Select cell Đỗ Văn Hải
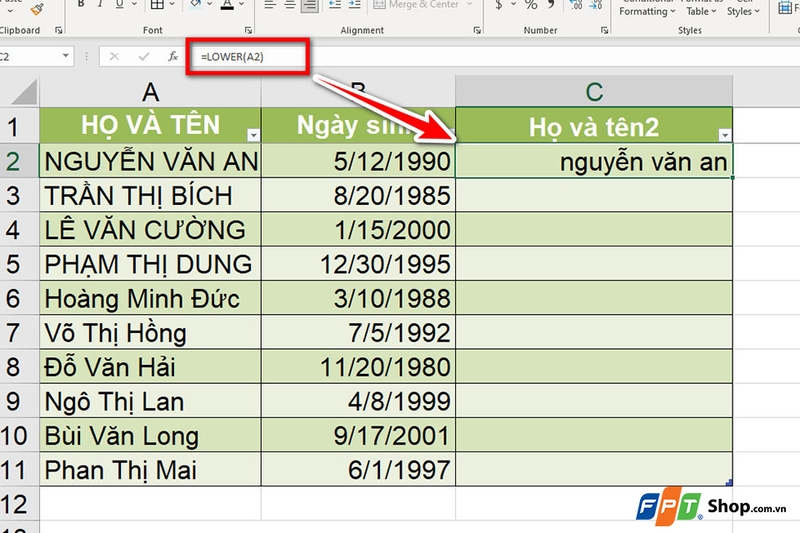This screenshot has width=800, height=533. [151, 367]
